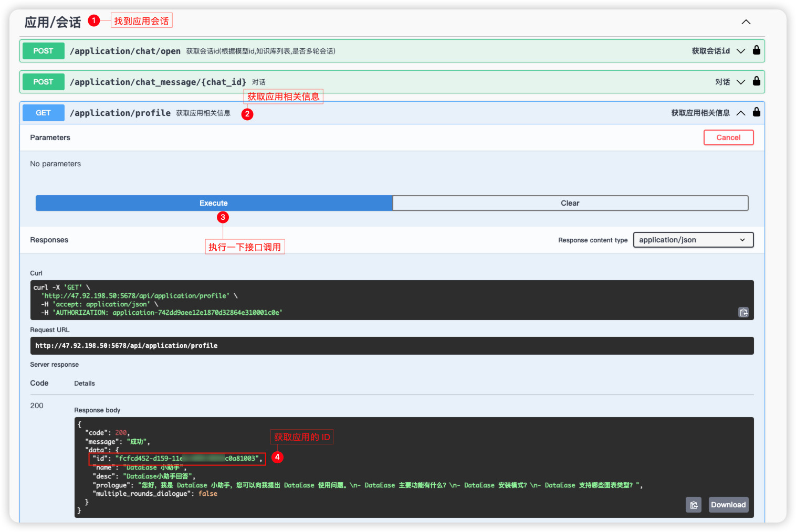Image resolution: width=796 pixels, height=532 pixels.
Task: Collapse the 应用/会话 section via top chevron
Action: pyautogui.click(x=746, y=22)
